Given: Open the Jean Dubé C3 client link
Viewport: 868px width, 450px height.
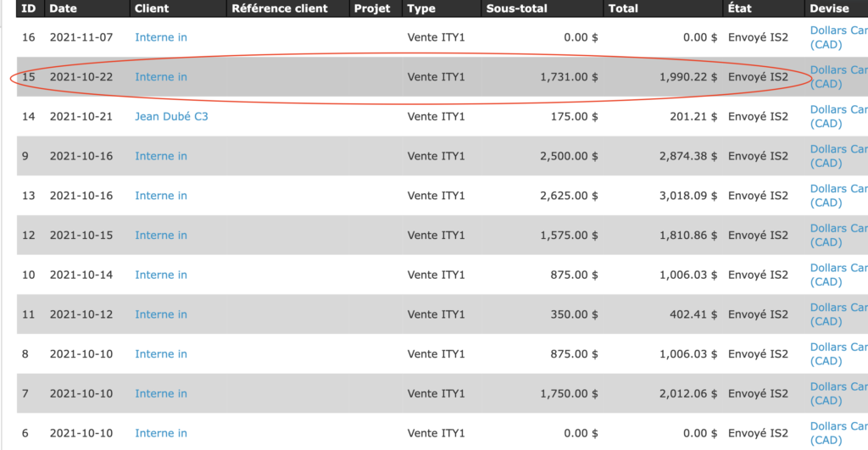Looking at the screenshot, I should pos(171,117).
